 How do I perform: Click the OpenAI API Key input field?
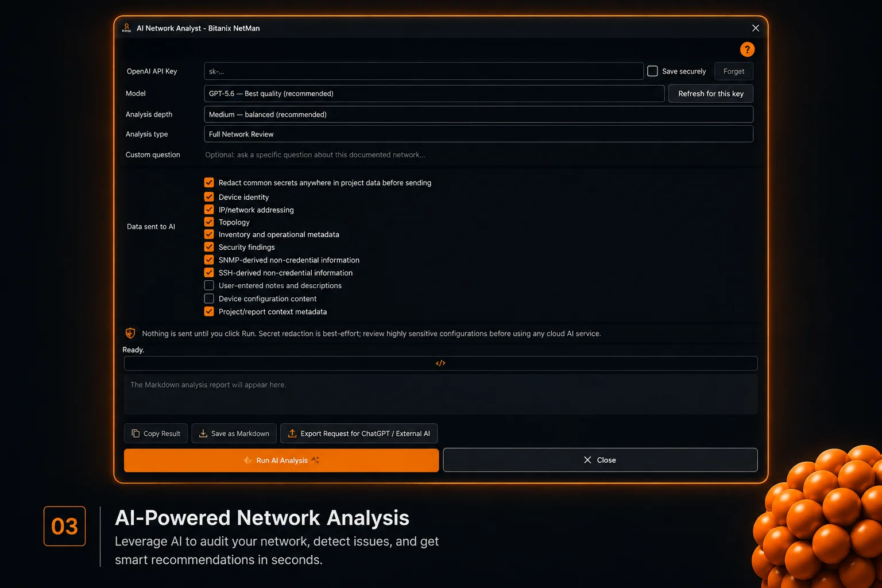tap(424, 71)
